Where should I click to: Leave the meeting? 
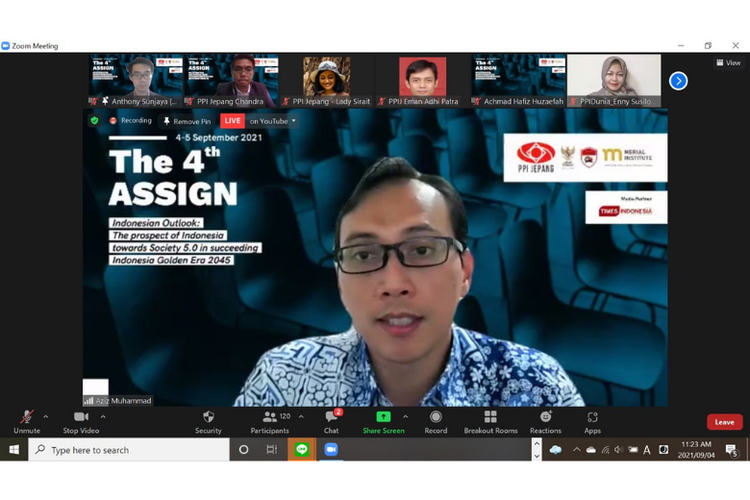click(724, 422)
